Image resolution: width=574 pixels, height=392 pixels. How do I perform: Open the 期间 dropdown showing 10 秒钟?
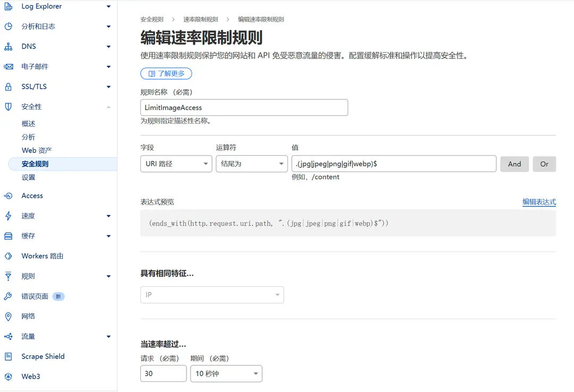click(x=226, y=373)
